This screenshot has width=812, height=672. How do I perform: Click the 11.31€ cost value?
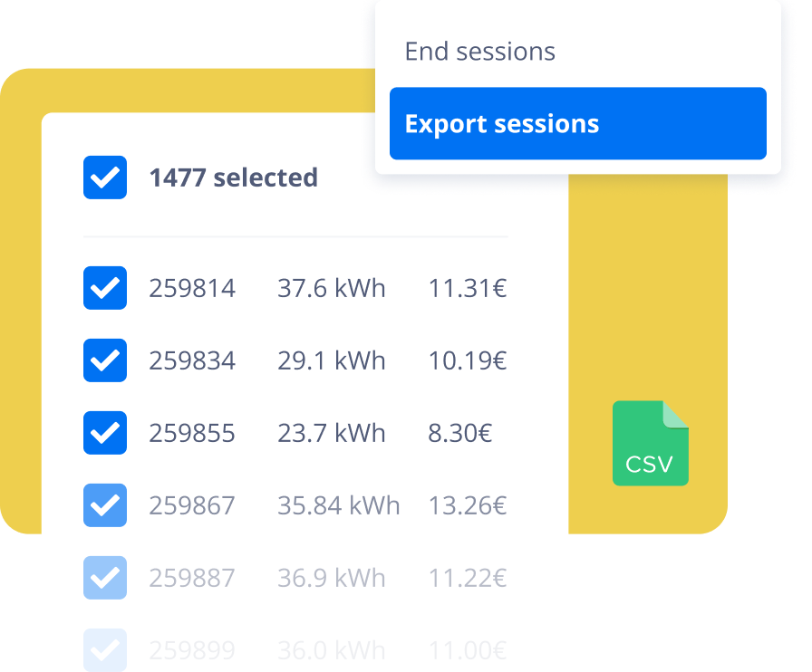pyautogui.click(x=467, y=289)
